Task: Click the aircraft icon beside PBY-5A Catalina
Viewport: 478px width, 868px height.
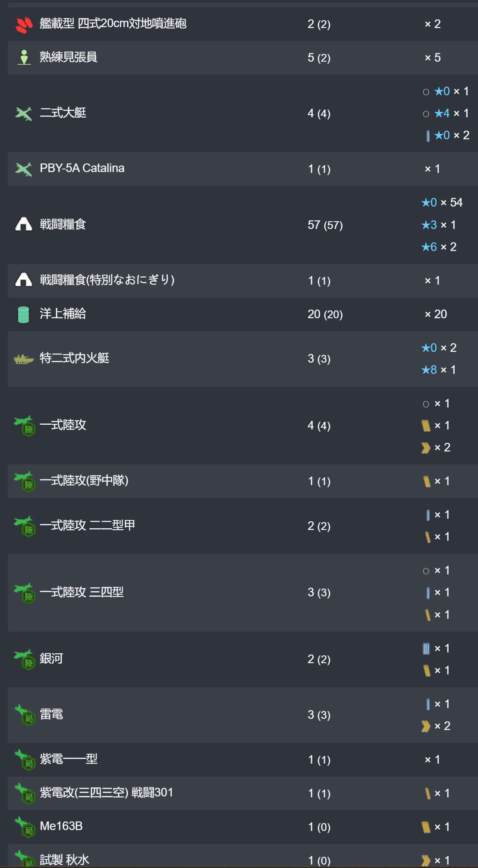Action: 24,169
